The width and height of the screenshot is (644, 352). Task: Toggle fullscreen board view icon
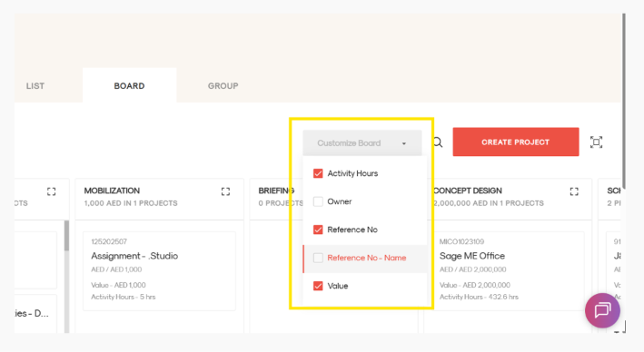[x=596, y=142]
